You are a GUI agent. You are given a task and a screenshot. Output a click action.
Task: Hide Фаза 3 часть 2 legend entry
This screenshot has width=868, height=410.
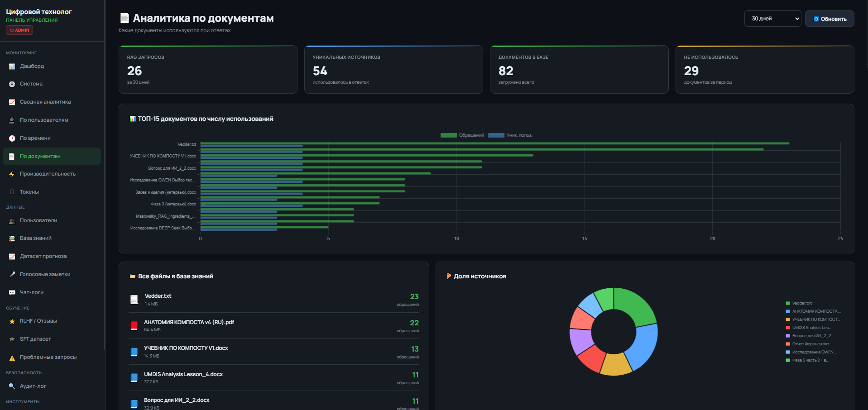[x=807, y=360]
